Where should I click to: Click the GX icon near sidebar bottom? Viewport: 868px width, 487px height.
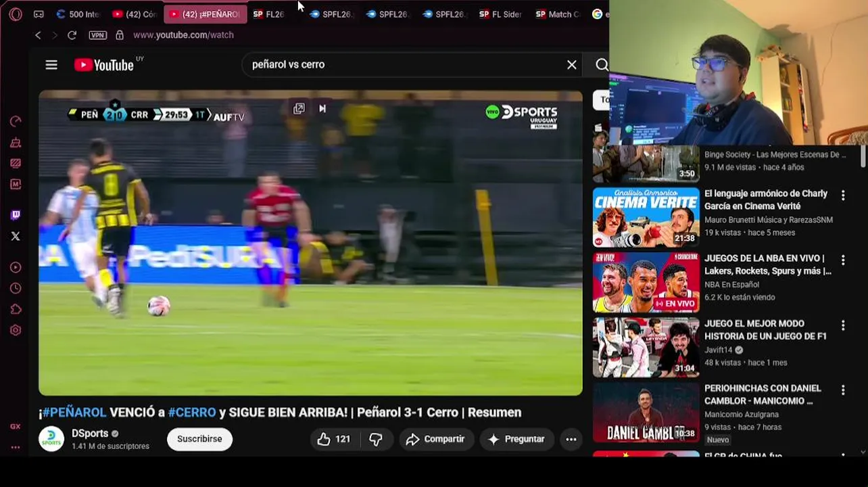point(16,426)
